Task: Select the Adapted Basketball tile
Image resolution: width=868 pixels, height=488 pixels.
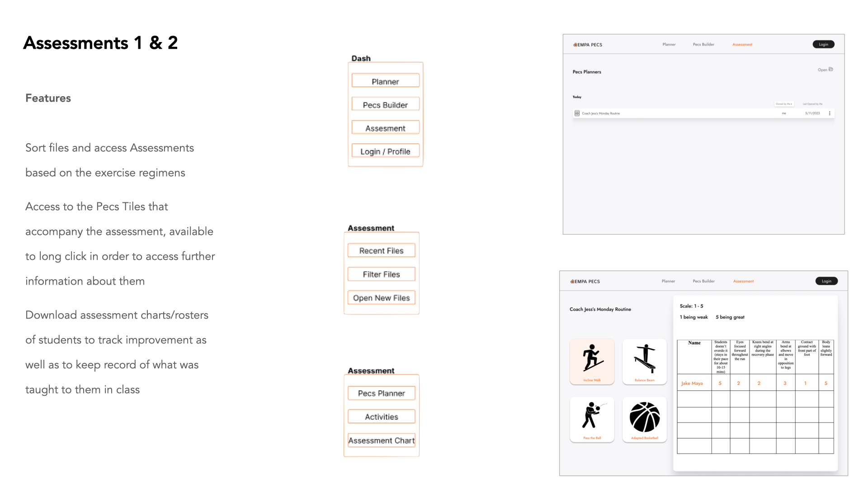Action: (x=645, y=419)
